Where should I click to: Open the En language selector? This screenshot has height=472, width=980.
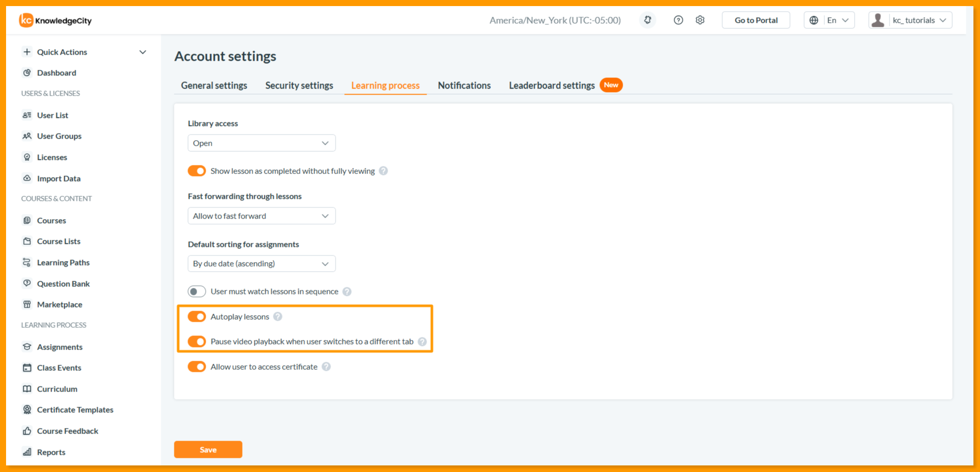point(829,20)
